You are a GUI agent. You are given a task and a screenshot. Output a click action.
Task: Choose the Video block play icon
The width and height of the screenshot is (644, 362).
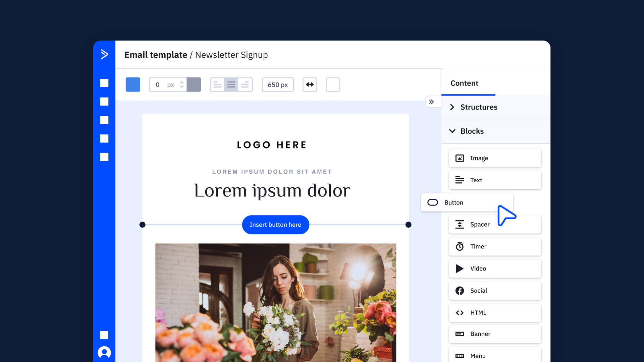point(460,268)
